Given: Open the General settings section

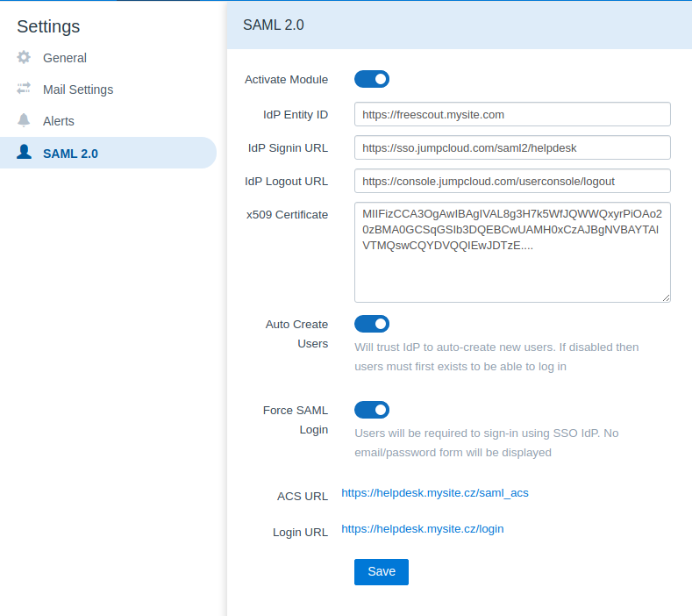Looking at the screenshot, I should tap(65, 58).
